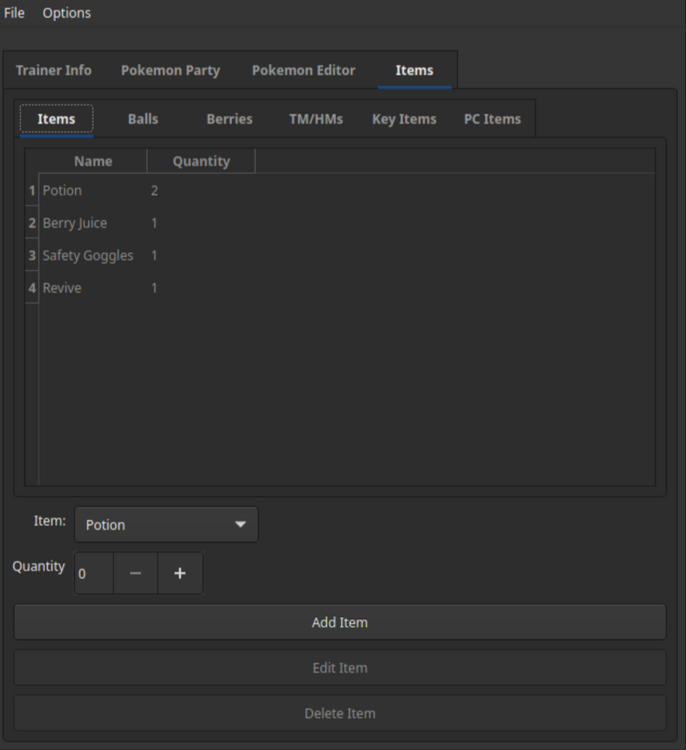Open the Item dropdown showing Potion
Screen dimensions: 686x750
166,525
